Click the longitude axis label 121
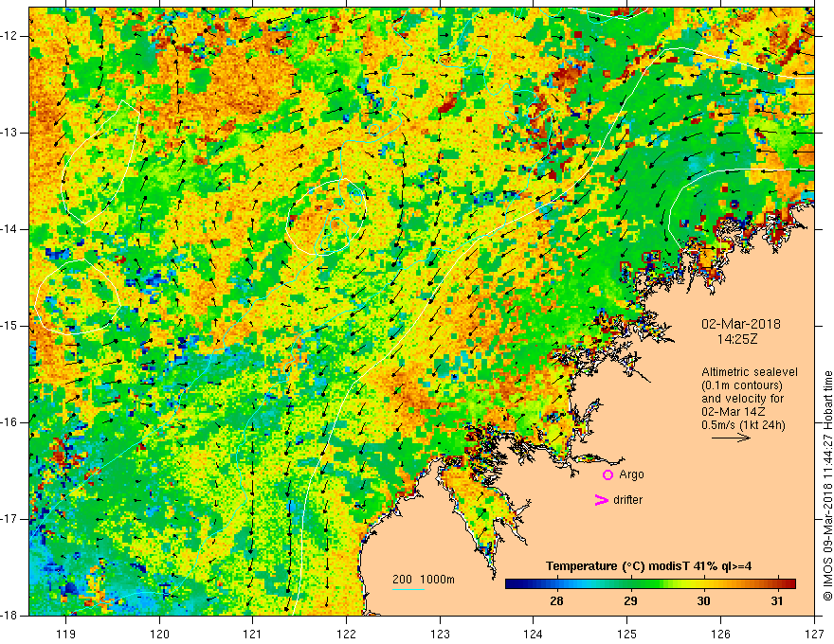The width and height of the screenshot is (834, 644). (253, 634)
